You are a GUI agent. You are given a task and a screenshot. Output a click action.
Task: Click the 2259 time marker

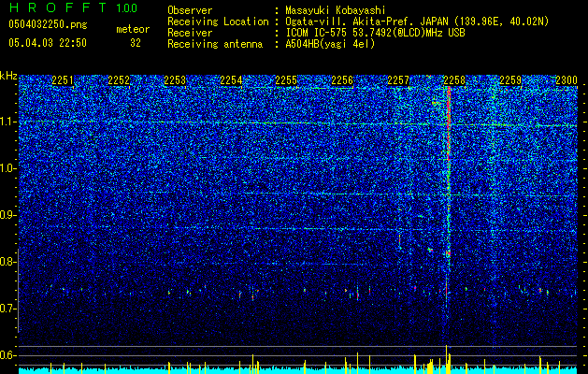(510, 79)
